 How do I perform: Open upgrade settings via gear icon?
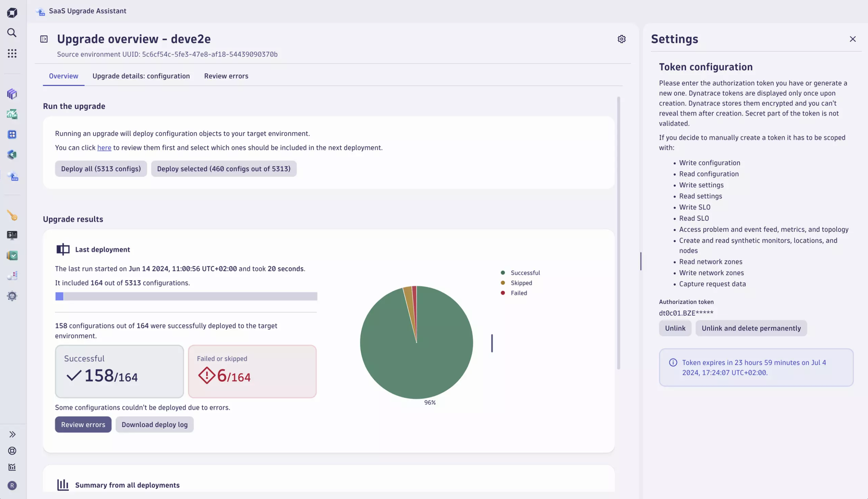[x=622, y=39]
